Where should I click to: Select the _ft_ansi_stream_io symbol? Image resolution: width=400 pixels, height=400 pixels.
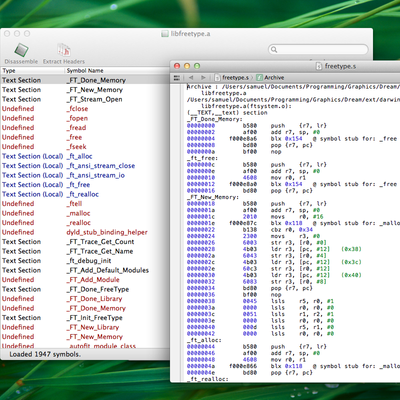pos(85,175)
